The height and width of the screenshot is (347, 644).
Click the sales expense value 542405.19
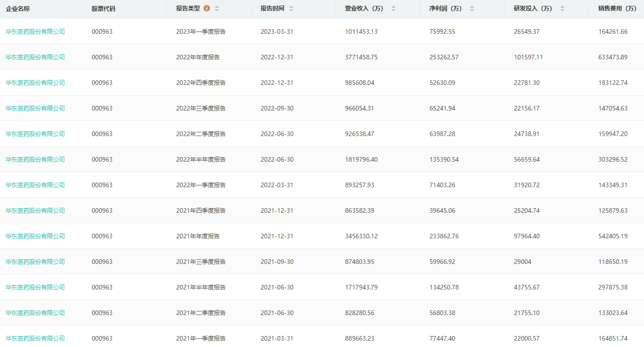click(x=613, y=236)
